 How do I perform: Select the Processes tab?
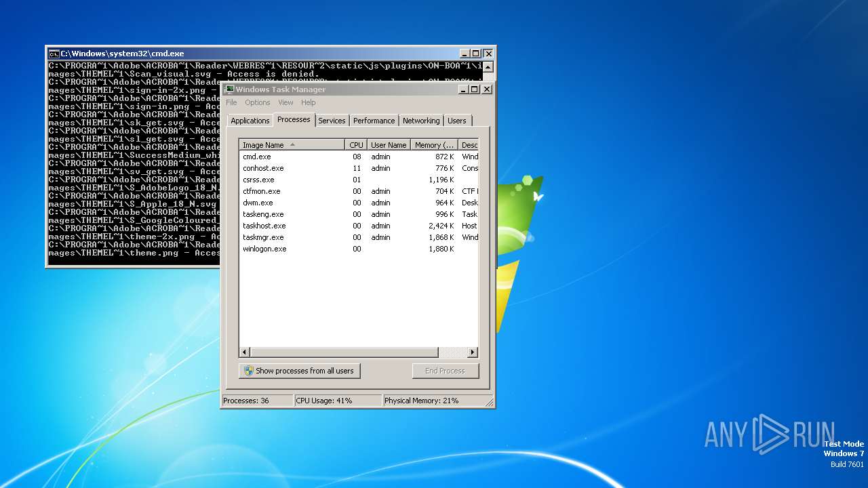click(294, 119)
